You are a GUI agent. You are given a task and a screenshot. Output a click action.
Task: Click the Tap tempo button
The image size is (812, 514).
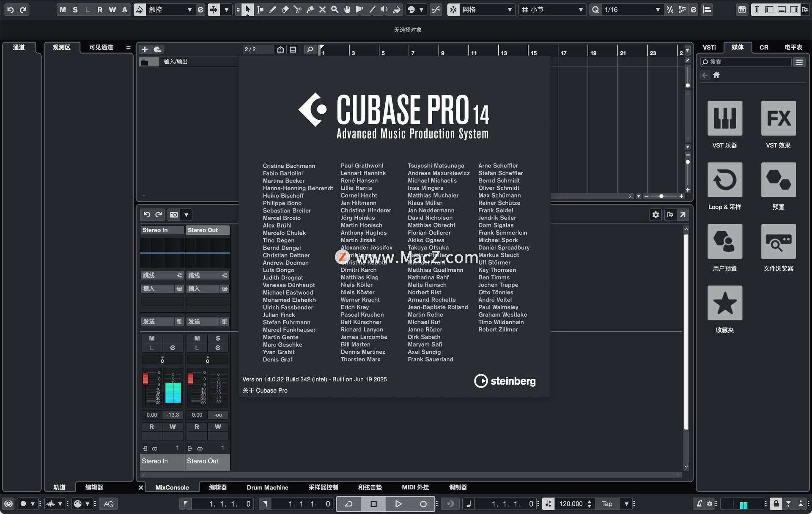pyautogui.click(x=607, y=503)
